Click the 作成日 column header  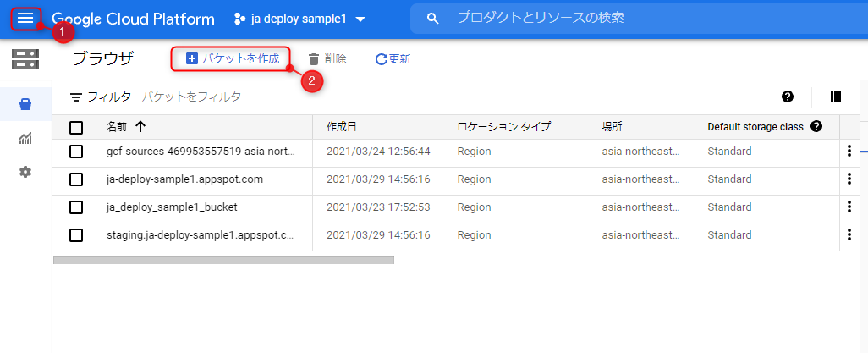coord(341,127)
